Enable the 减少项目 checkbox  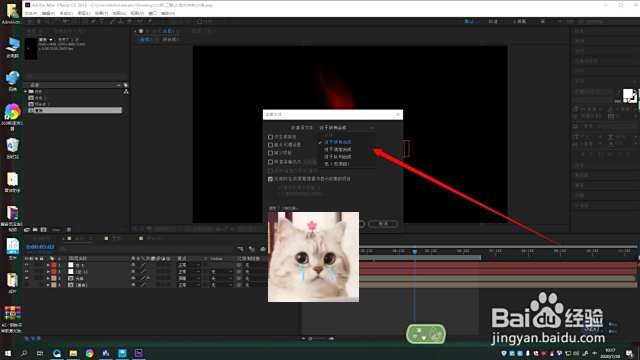270,153
